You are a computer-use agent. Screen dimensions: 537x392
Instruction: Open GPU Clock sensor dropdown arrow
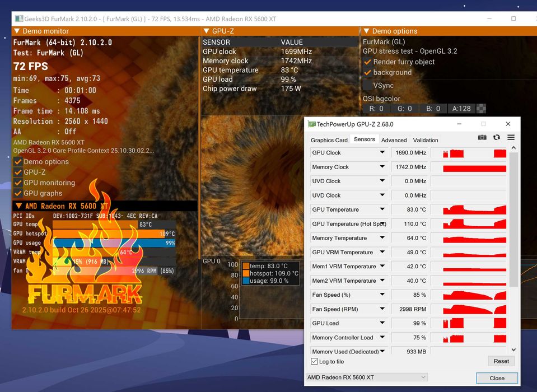(x=382, y=152)
